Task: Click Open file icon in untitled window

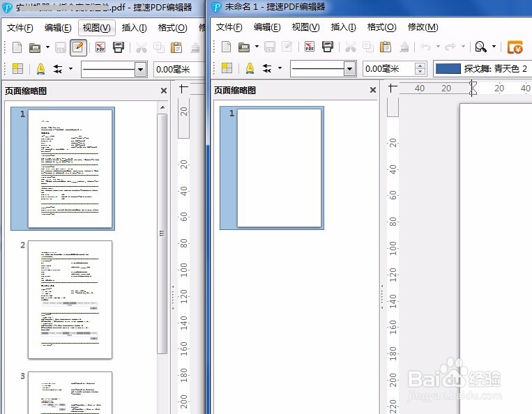Action: click(x=243, y=47)
